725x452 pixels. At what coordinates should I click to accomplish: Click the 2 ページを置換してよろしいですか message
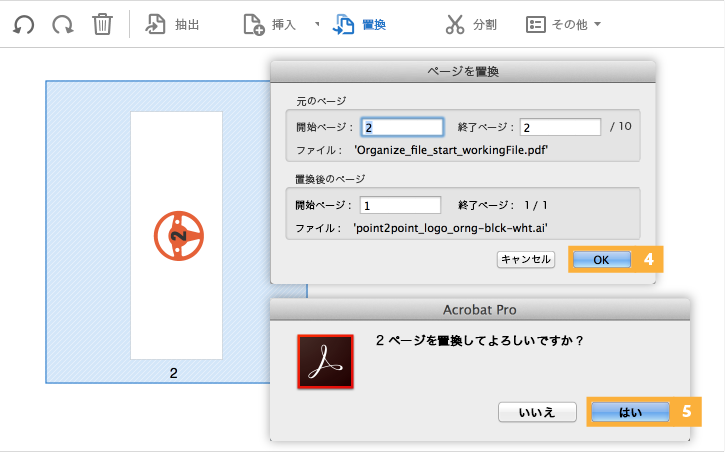click(479, 341)
